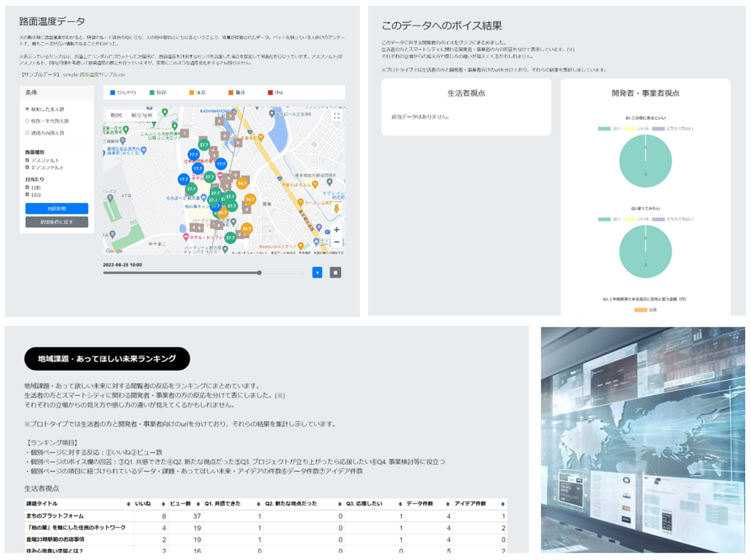Click the blue 地図反映 button

coord(57,209)
